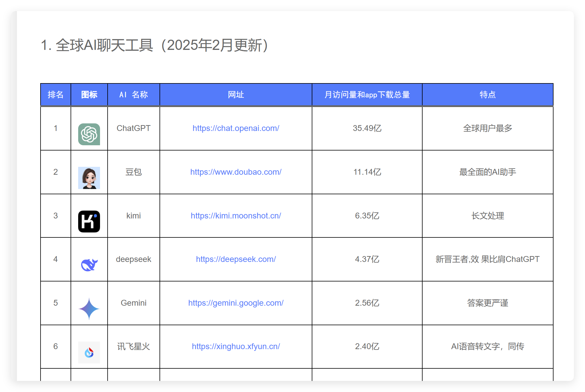Click the 最全面的AI助手 feature text
Screen dimensions: 585x392
(488, 172)
